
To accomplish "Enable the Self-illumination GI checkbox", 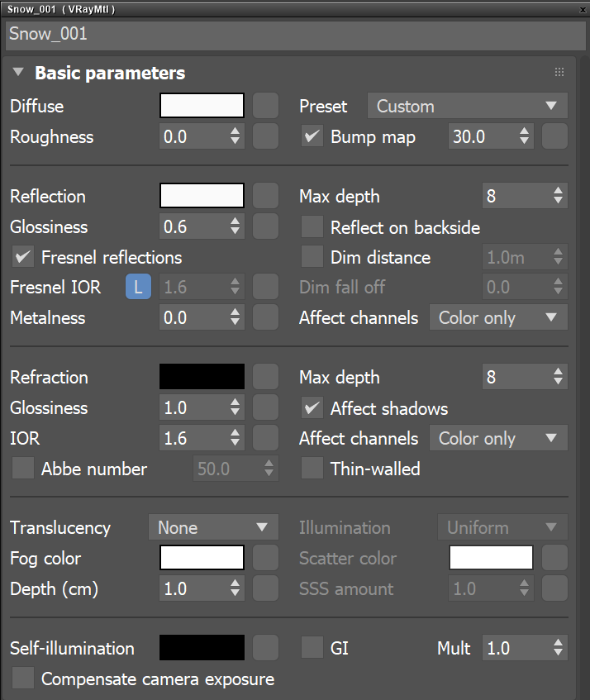I will pyautogui.click(x=312, y=648).
